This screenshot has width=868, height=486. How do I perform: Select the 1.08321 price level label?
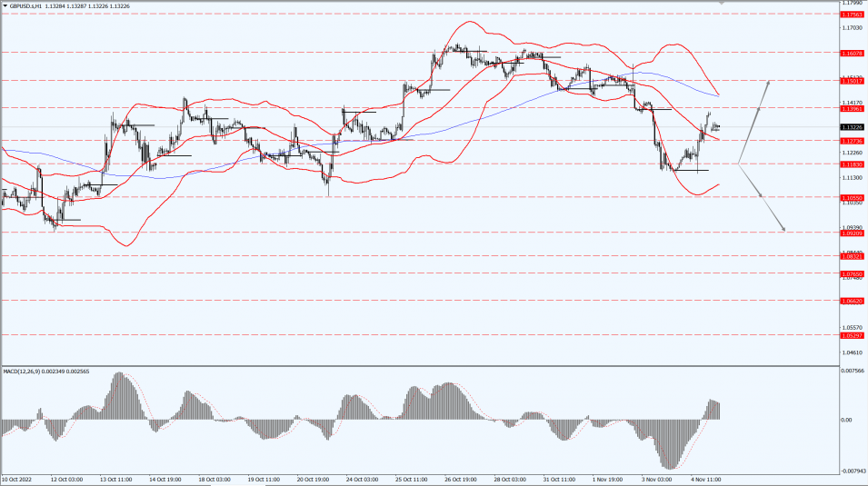[x=852, y=256]
